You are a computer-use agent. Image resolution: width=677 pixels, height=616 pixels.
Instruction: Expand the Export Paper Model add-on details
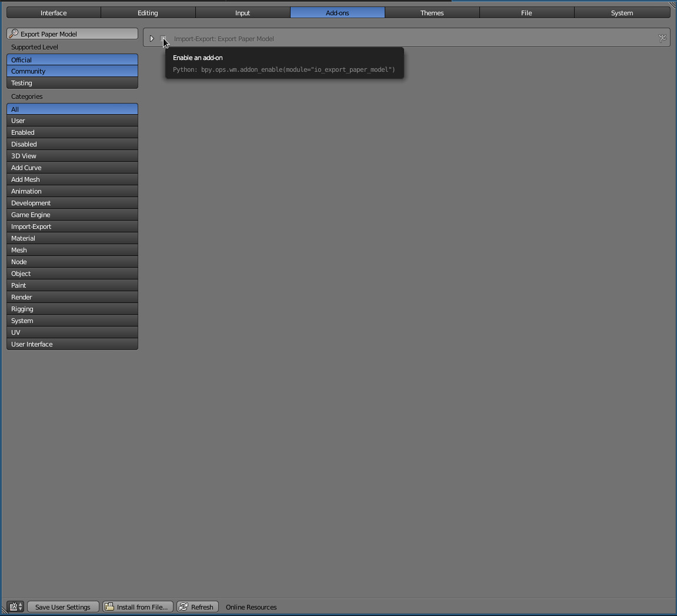pos(152,38)
